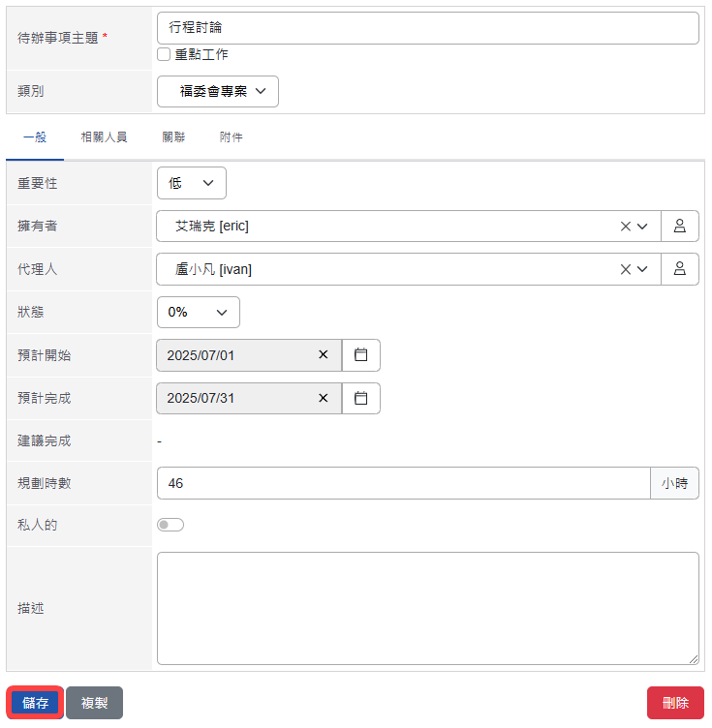Click the red 刪除 delete button
The height and width of the screenshot is (728, 712).
[x=675, y=703]
